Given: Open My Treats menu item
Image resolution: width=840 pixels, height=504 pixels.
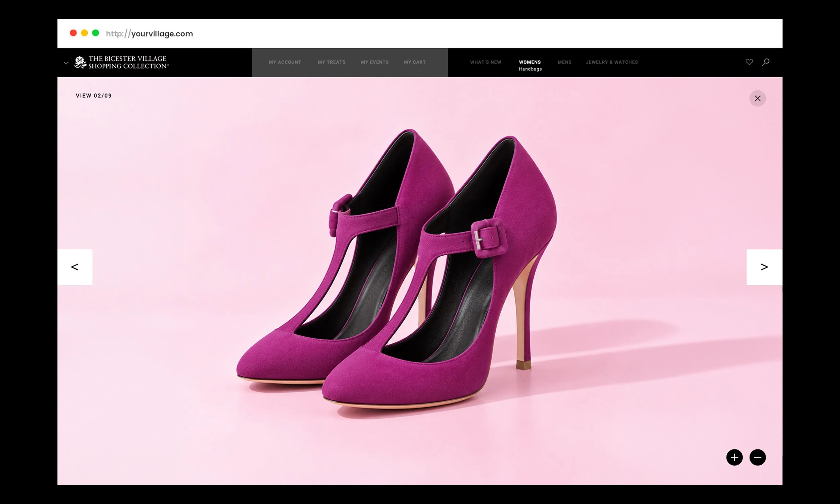Looking at the screenshot, I should [x=331, y=62].
